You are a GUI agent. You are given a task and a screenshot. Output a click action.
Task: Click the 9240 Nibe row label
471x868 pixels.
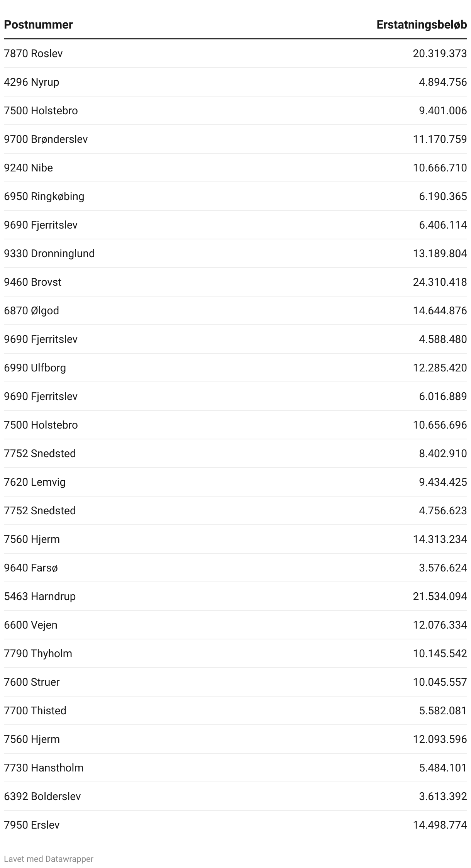pos(28,168)
